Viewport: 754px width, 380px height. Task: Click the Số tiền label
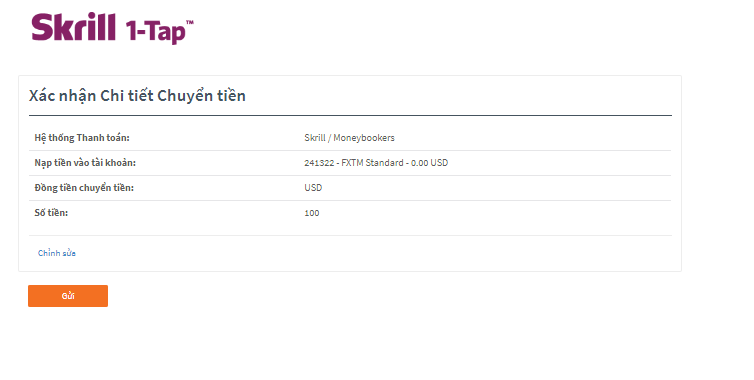[51, 213]
